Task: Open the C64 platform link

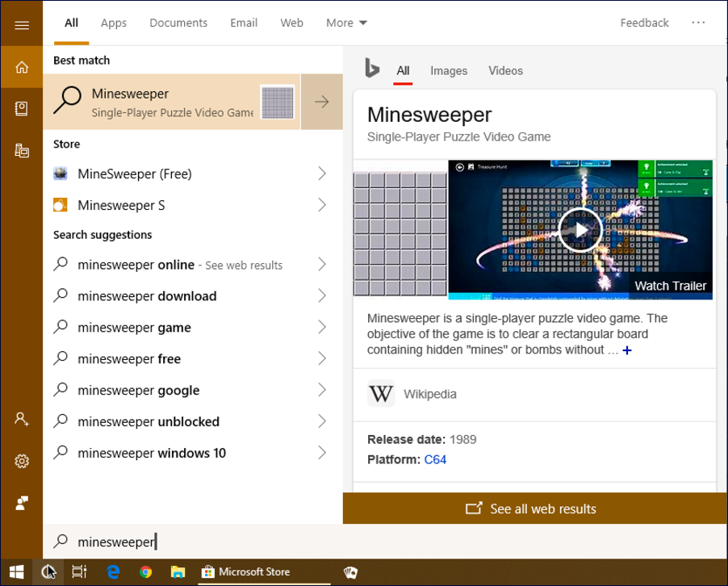Action: [x=435, y=460]
